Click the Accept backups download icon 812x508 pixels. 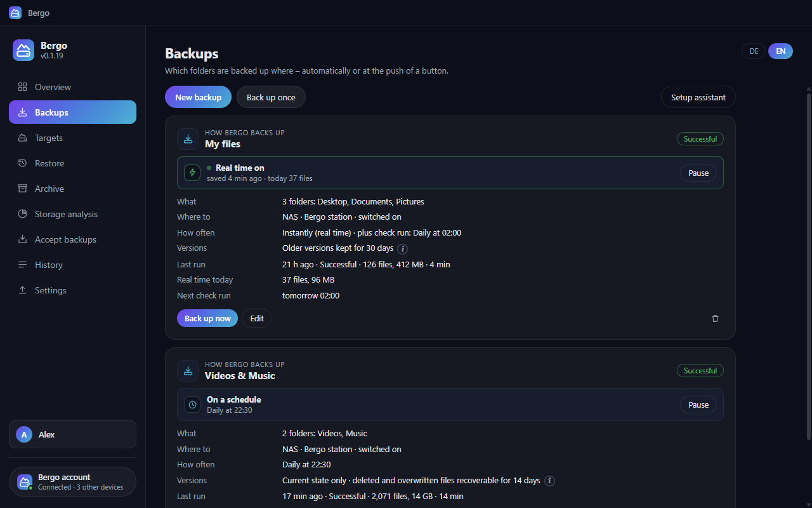22,239
